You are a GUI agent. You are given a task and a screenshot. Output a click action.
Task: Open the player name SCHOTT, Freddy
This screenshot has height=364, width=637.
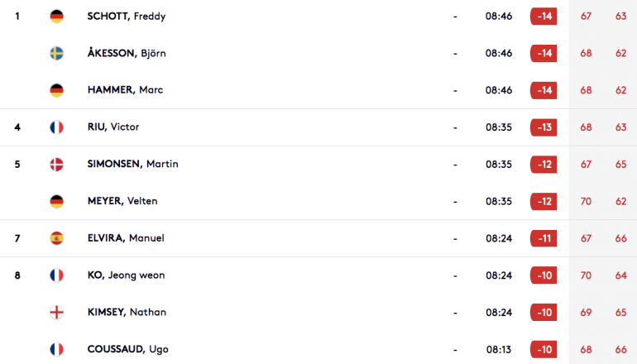click(127, 17)
